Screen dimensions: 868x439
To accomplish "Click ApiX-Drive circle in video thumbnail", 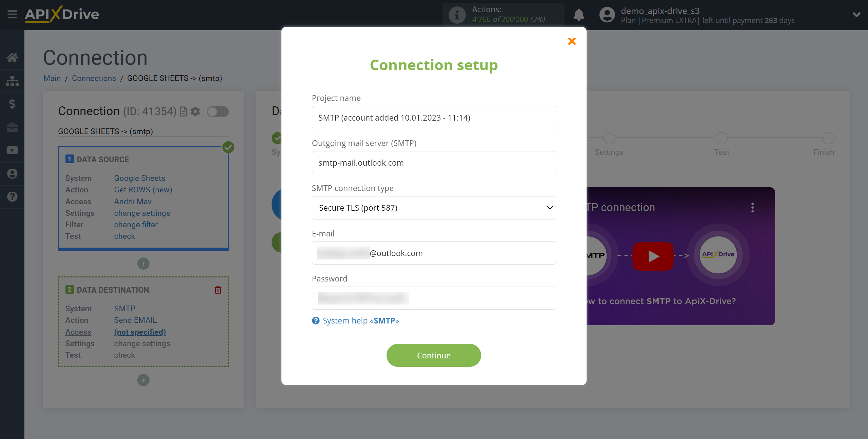I will point(718,254).
